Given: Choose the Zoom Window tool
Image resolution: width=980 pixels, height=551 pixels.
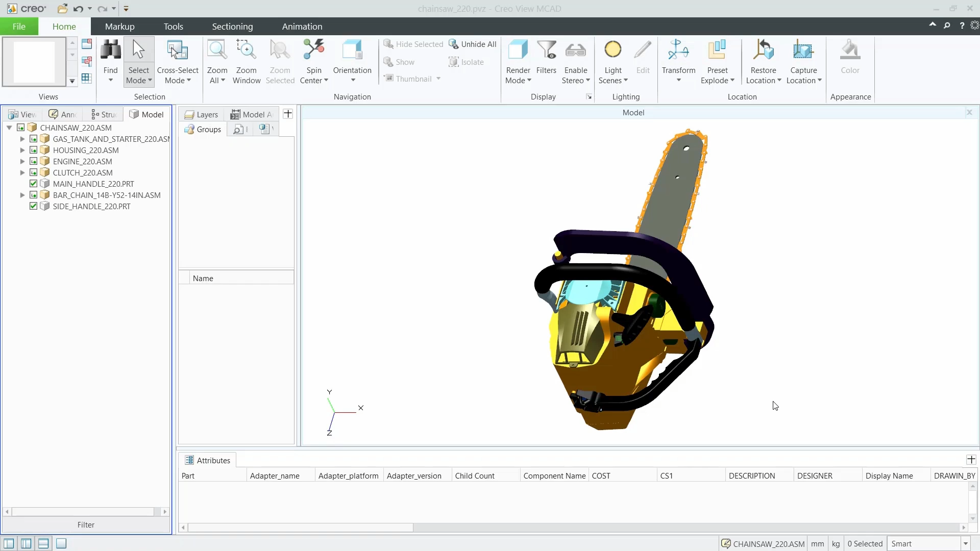Looking at the screenshot, I should [246, 51].
